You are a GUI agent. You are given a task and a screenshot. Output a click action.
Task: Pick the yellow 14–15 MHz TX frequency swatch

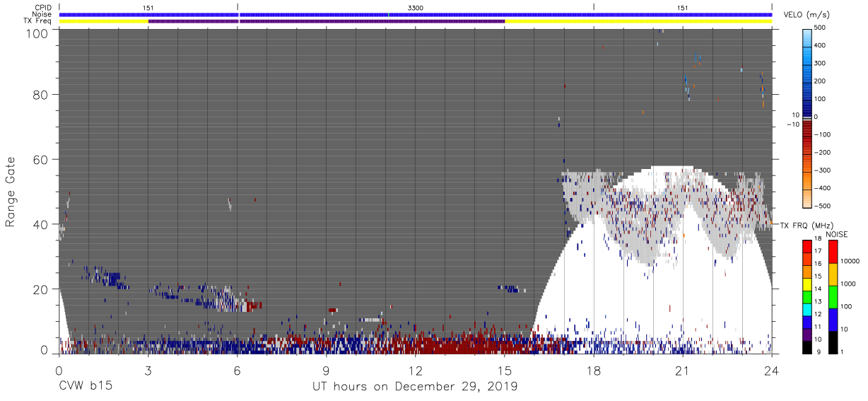[808, 283]
